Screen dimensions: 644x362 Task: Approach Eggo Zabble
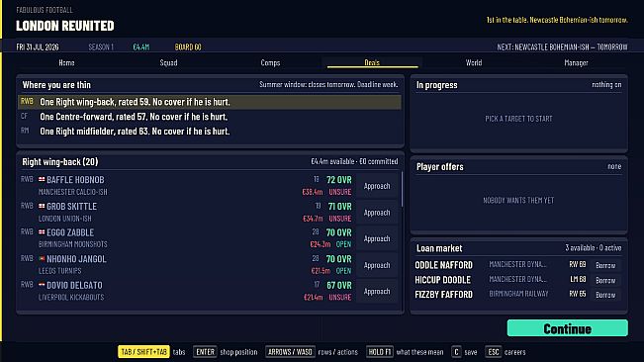tap(377, 238)
